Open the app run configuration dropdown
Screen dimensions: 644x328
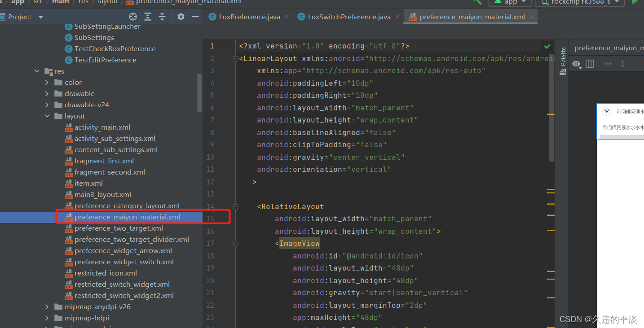tap(511, 2)
